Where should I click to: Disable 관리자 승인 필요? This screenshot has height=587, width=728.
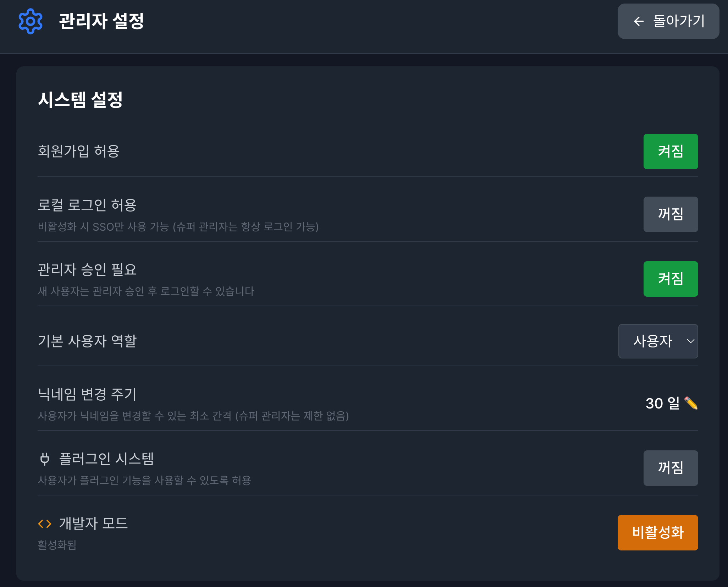pyautogui.click(x=670, y=279)
